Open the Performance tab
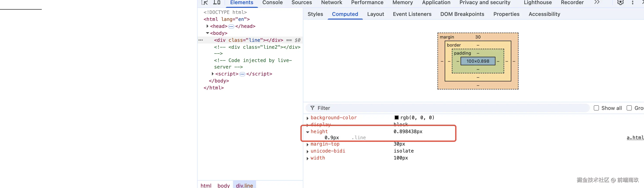This screenshot has height=188, width=644. (367, 2)
